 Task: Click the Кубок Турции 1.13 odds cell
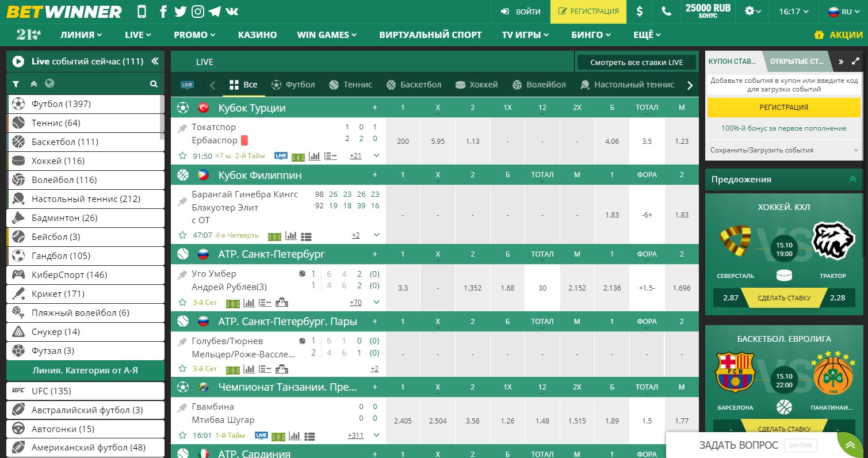pyautogui.click(x=472, y=142)
